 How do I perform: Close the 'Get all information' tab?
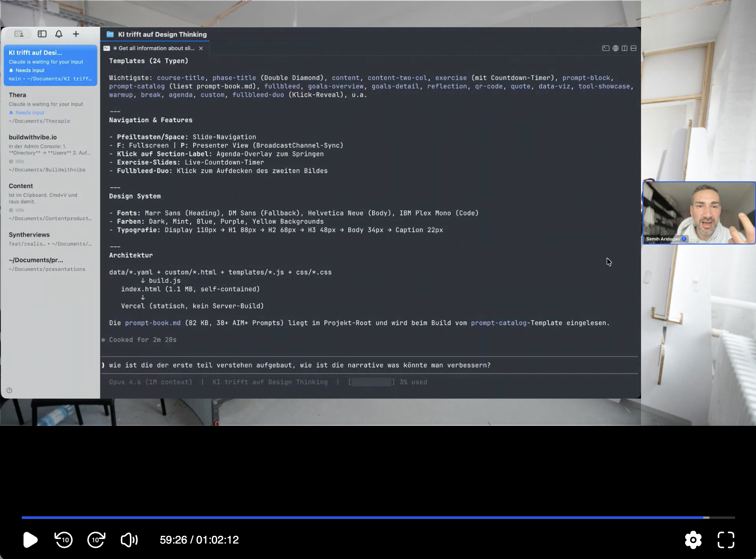click(x=201, y=48)
